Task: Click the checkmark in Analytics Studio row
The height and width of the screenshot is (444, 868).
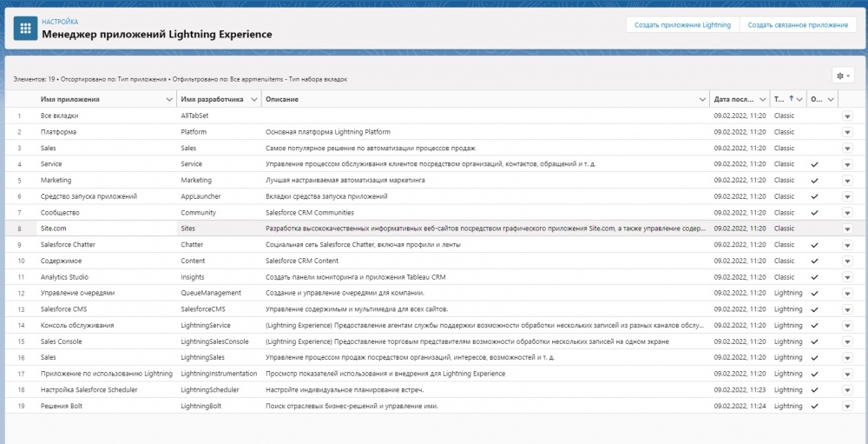Action: click(814, 277)
